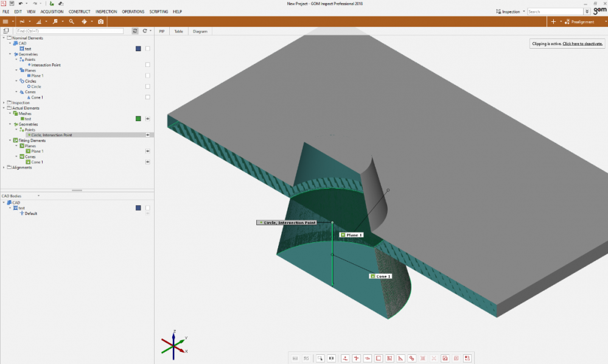Expand the Inspection folder in the explorer
The height and width of the screenshot is (364, 608).
[4, 103]
